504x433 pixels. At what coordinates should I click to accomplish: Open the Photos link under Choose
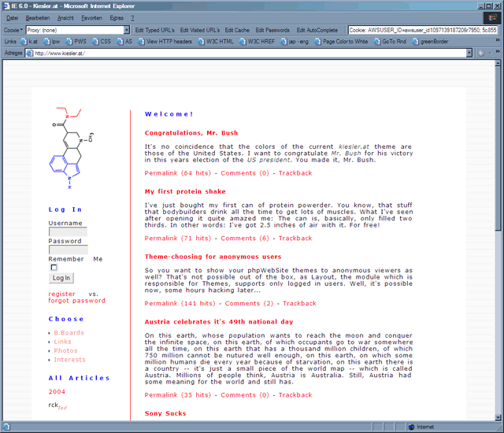tap(65, 350)
